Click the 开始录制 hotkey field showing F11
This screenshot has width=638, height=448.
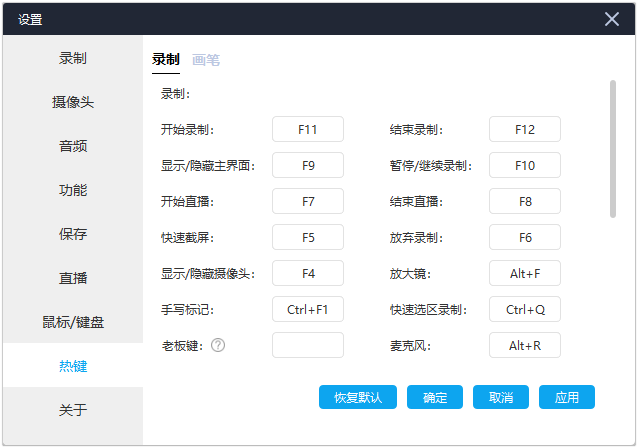click(x=308, y=129)
